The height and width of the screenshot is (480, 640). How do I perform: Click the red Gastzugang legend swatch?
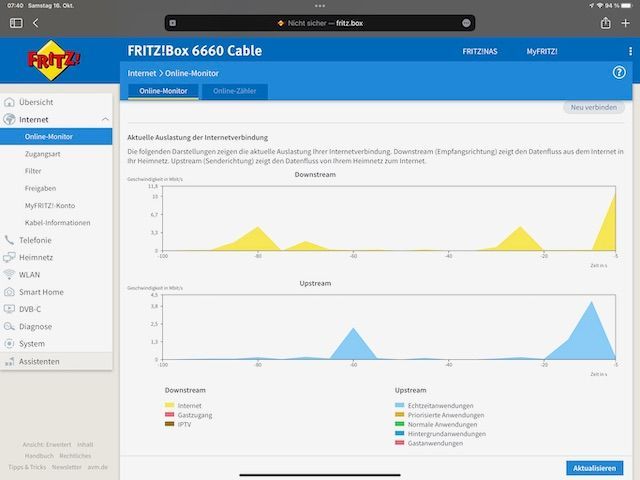click(169, 415)
